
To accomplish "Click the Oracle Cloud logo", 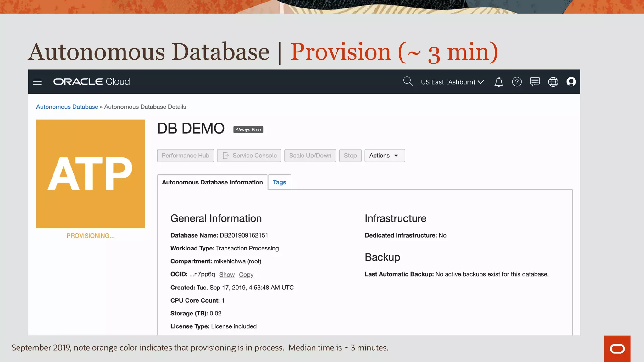I will 92,82.
